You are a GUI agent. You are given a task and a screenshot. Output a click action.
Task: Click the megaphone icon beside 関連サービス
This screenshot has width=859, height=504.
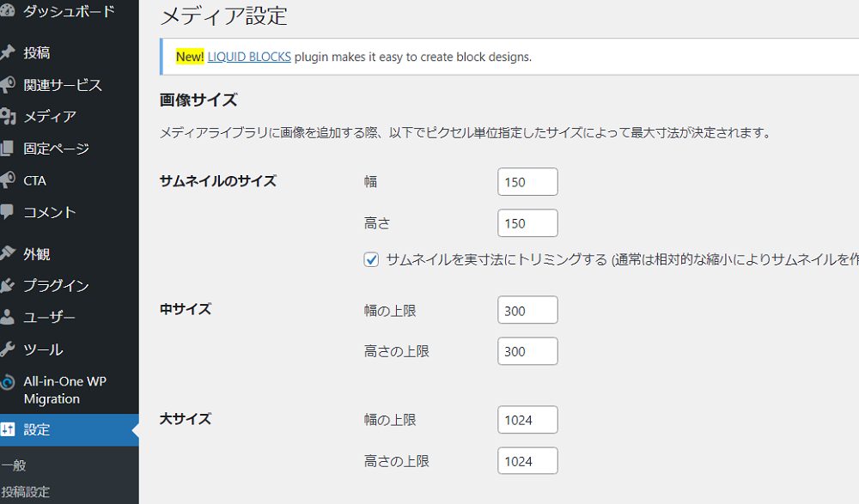coord(7,84)
